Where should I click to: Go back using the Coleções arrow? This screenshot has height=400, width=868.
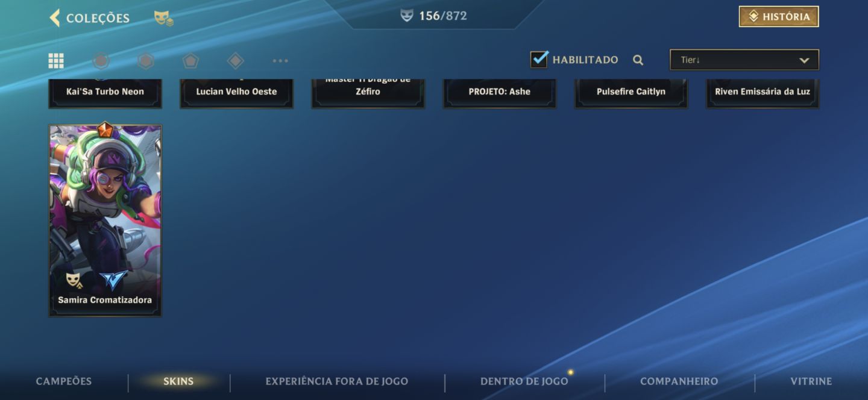point(55,17)
